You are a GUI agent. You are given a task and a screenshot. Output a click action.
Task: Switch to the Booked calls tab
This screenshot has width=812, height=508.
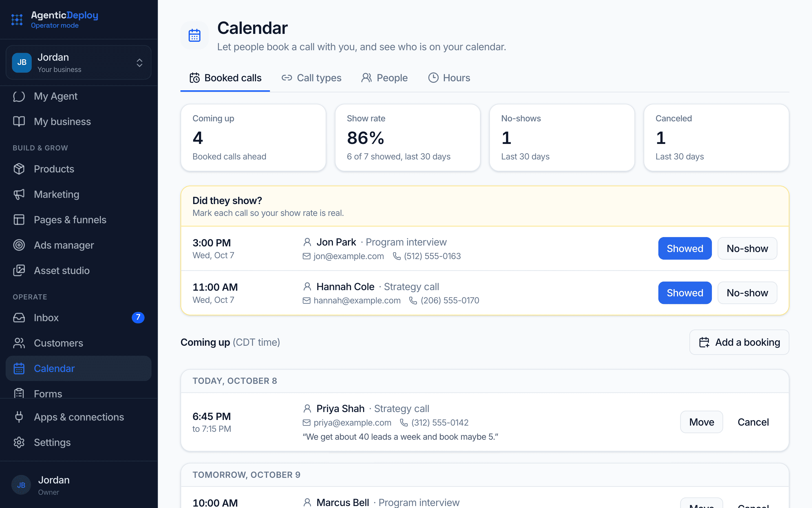coord(225,78)
